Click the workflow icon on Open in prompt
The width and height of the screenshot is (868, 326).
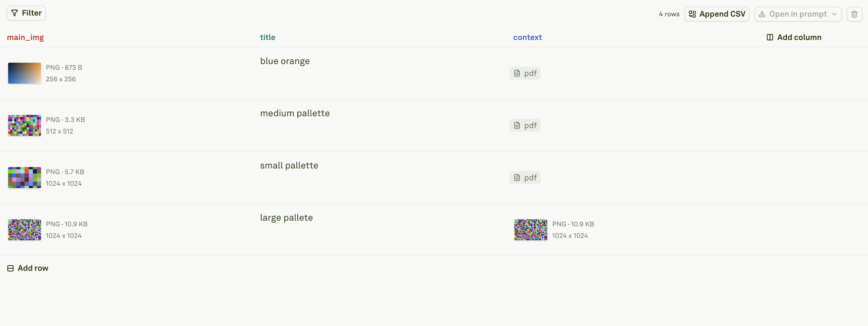click(x=763, y=14)
